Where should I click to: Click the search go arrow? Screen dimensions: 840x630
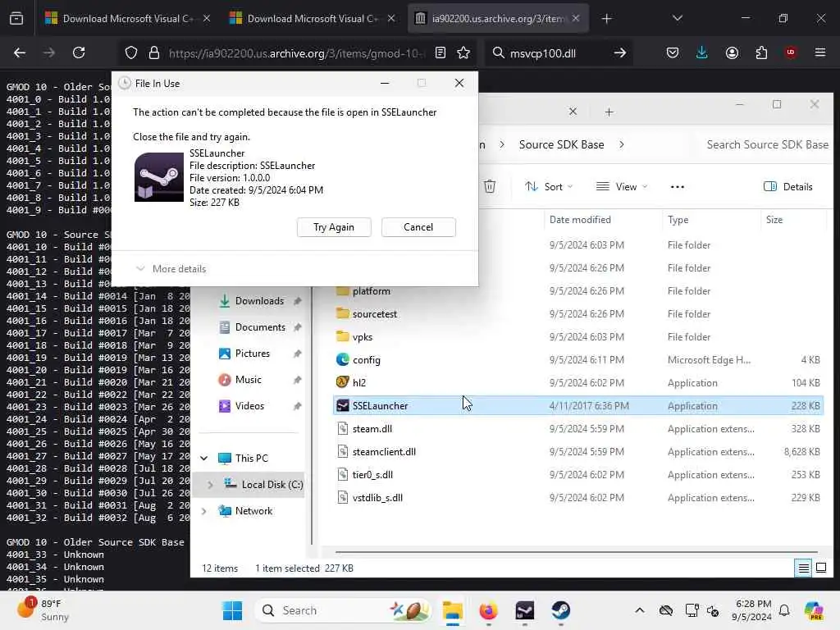click(620, 52)
